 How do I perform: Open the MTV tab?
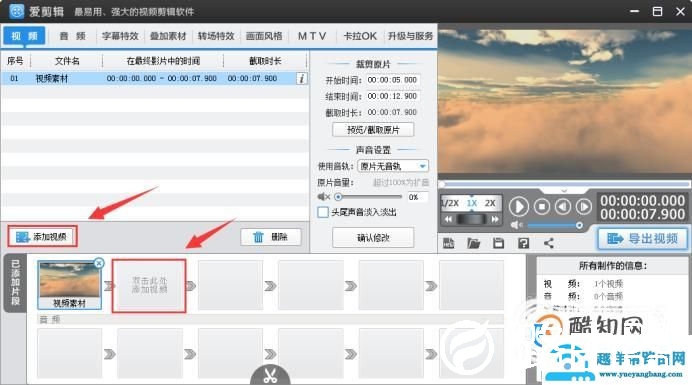click(312, 36)
